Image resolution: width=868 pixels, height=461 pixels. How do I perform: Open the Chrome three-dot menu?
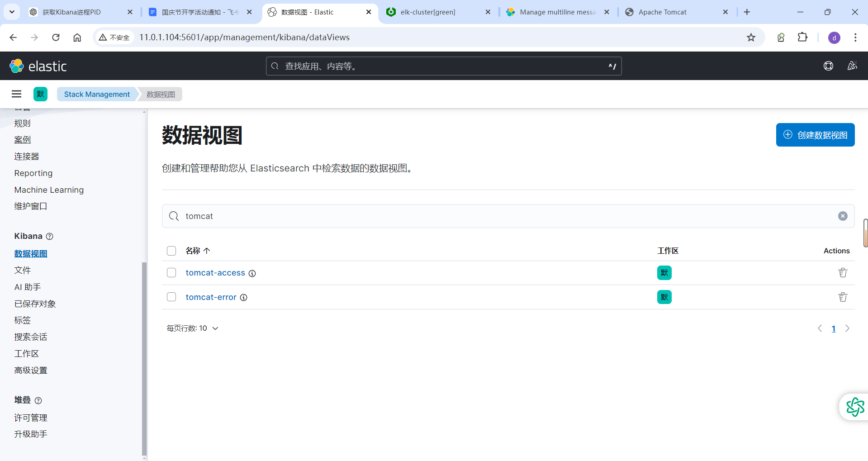855,38
